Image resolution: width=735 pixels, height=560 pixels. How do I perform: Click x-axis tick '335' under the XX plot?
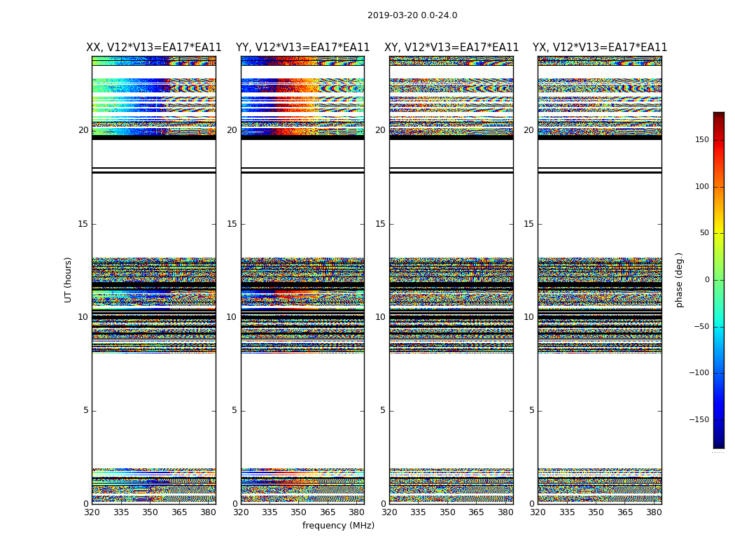coord(121,512)
